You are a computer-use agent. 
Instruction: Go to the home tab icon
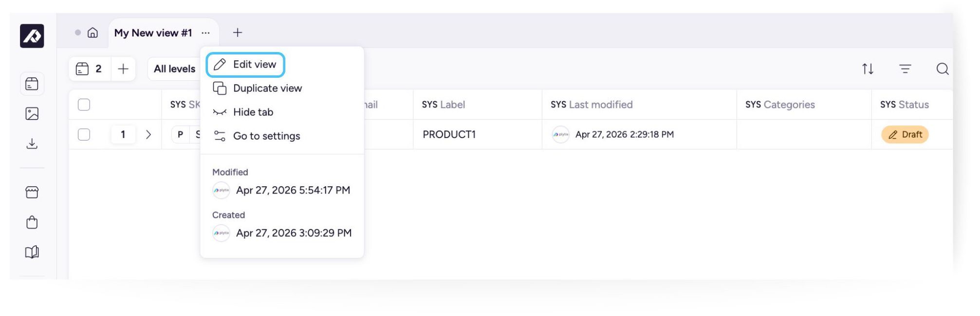click(92, 33)
